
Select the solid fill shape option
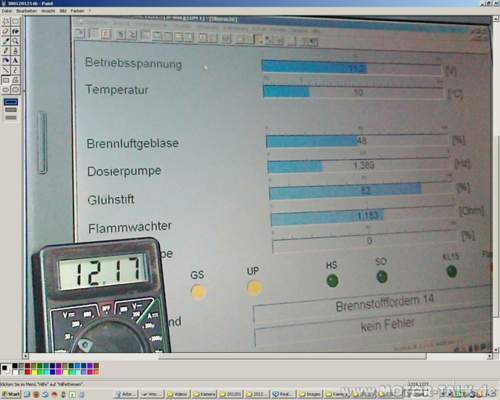click(x=11, y=117)
